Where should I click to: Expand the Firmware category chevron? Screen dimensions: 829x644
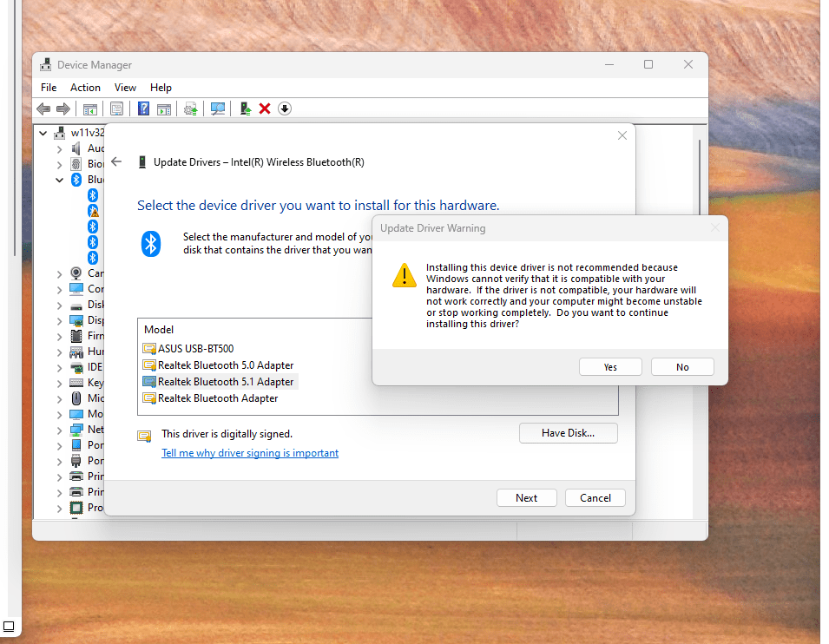59,336
